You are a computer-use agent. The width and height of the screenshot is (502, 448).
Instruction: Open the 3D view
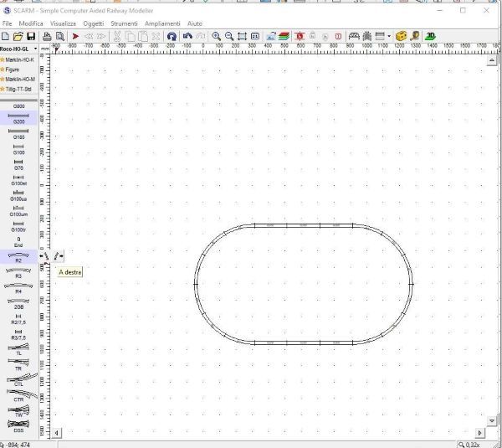pos(430,37)
